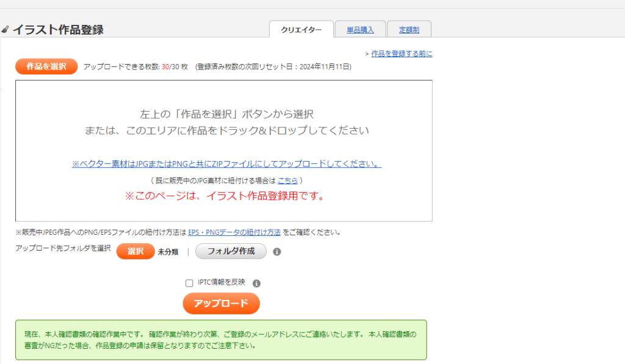Click the こちら link
The height and width of the screenshot is (364, 625).
coord(287,180)
